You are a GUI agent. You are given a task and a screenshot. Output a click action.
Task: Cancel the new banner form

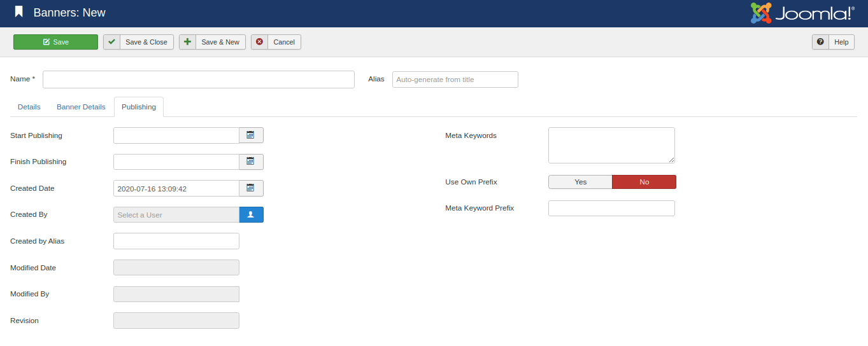(276, 42)
